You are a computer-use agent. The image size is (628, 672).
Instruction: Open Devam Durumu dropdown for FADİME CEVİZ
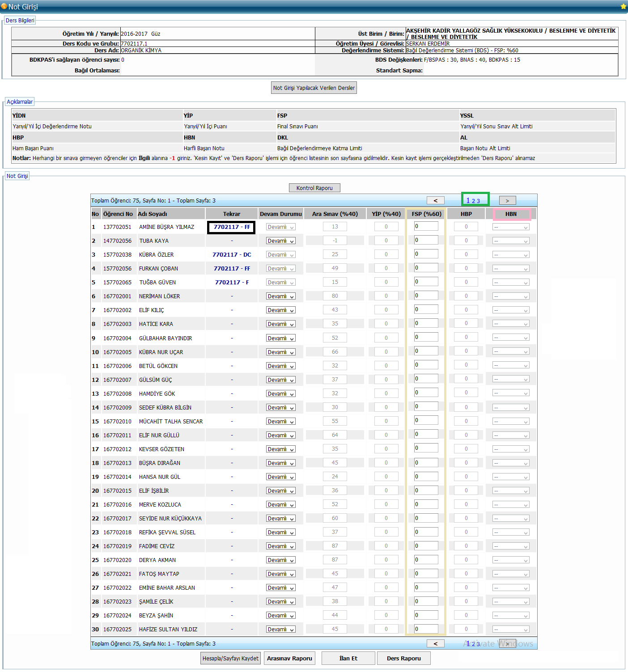[x=281, y=546]
